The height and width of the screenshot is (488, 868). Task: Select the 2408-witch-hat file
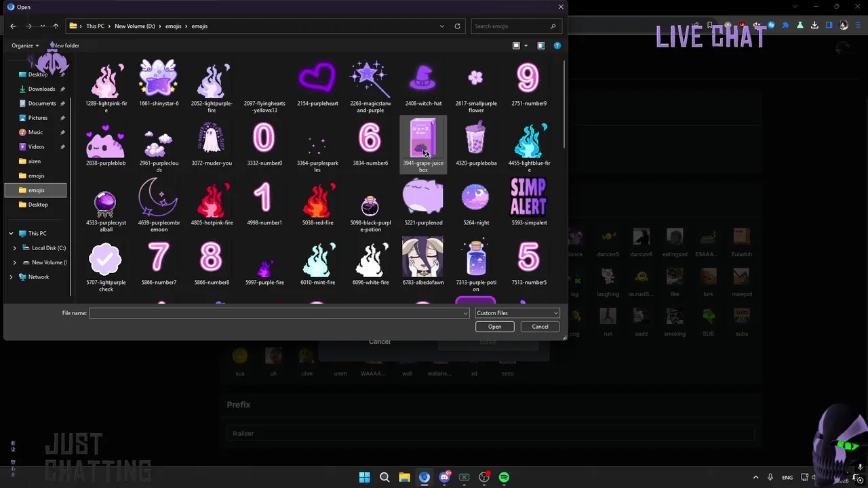[423, 83]
